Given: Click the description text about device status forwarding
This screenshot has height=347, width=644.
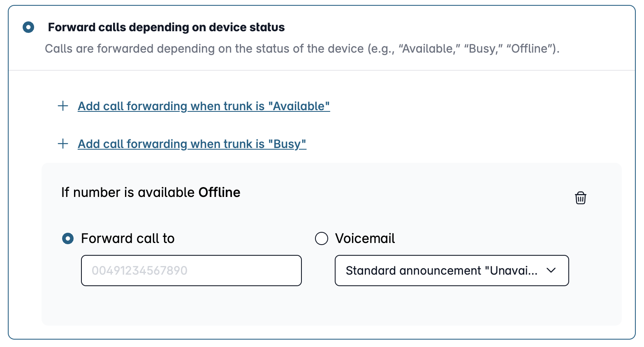Looking at the screenshot, I should 302,49.
